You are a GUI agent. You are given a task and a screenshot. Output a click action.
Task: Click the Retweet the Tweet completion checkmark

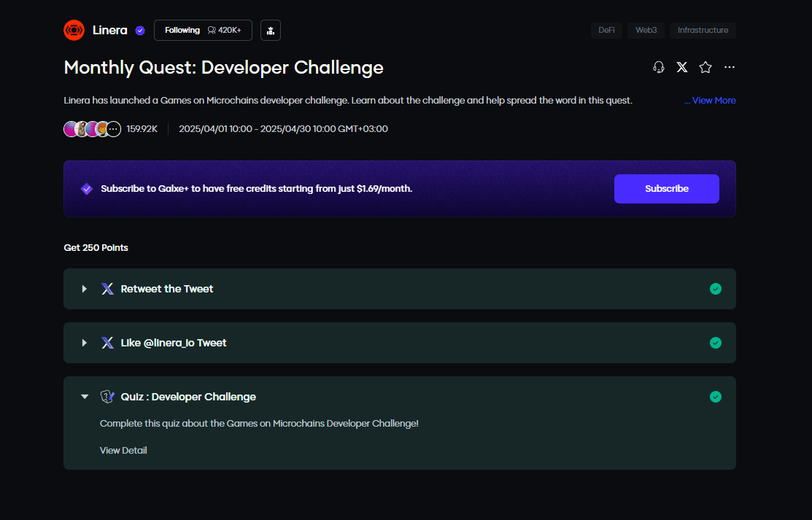(716, 289)
